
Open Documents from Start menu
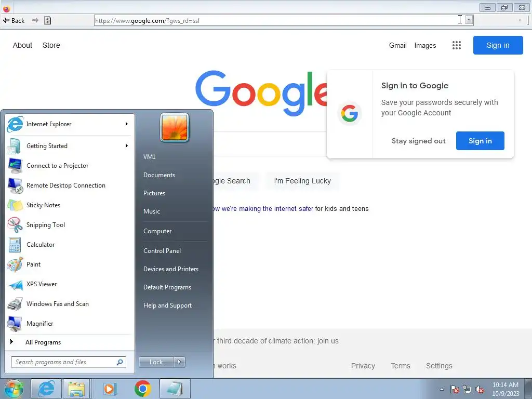pos(159,175)
